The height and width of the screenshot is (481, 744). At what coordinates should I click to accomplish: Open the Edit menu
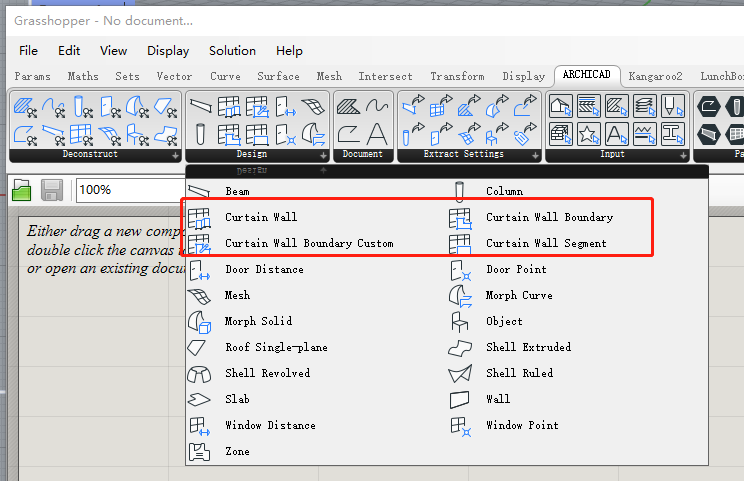click(69, 51)
